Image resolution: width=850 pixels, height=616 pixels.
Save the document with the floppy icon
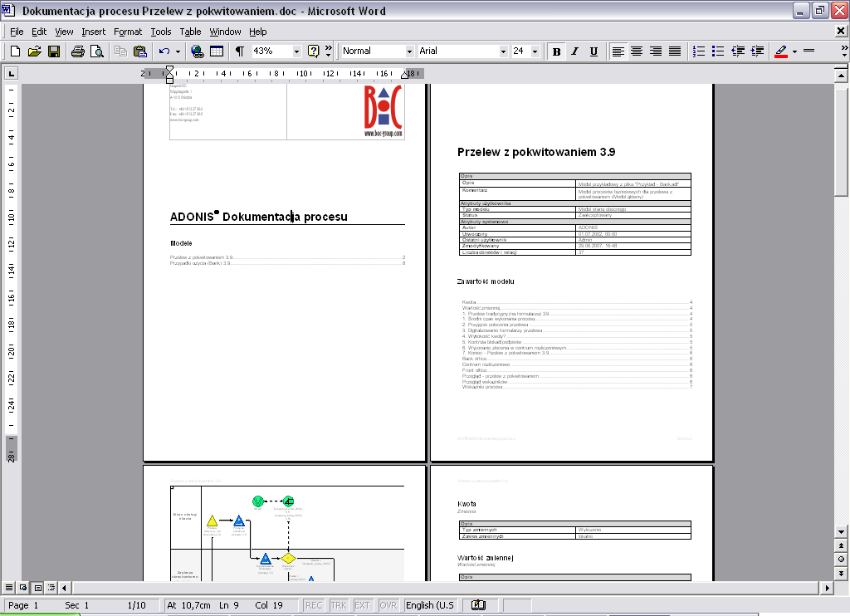click(x=54, y=51)
